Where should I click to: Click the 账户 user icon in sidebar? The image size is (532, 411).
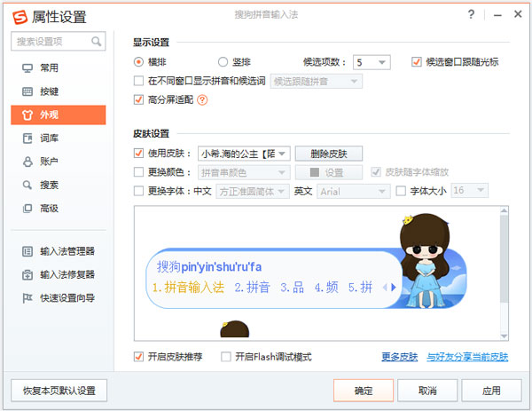point(26,162)
